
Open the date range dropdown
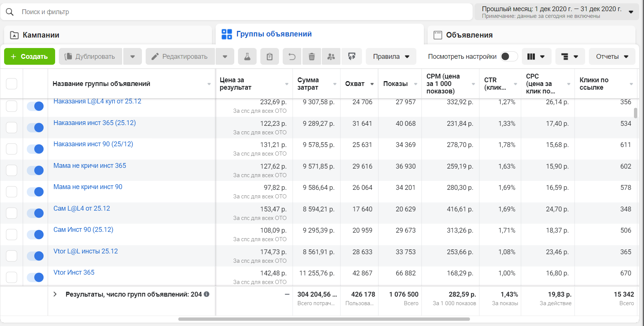tap(556, 12)
